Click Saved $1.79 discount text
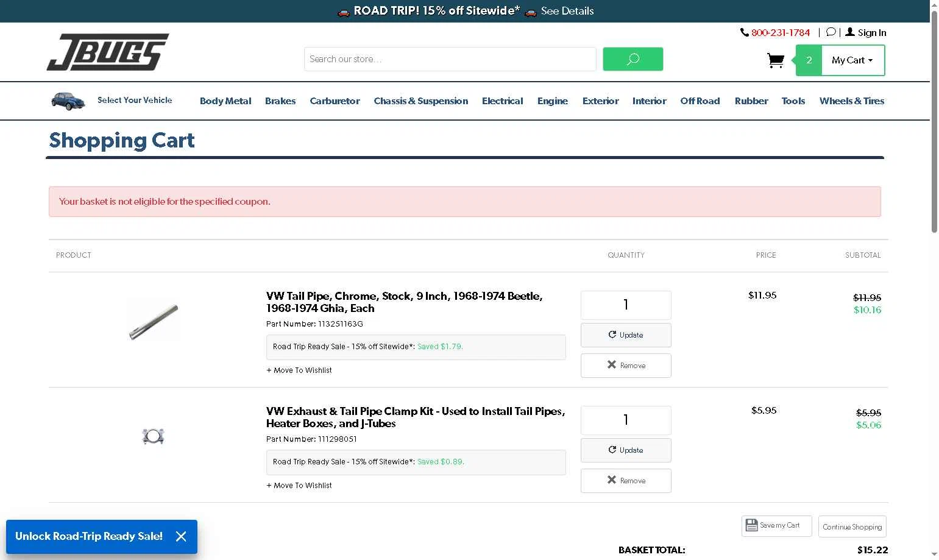 pos(440,347)
